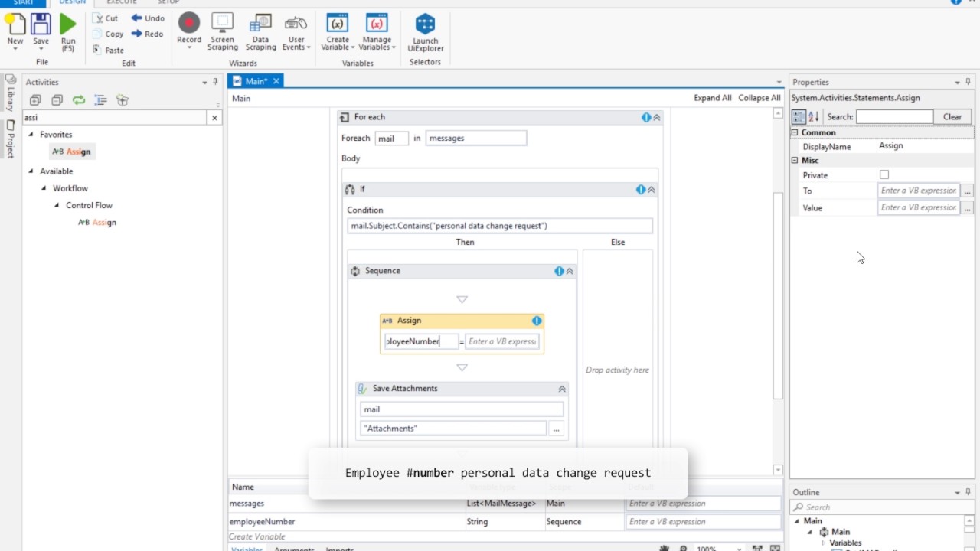Click the If Condition expression field
Viewport: 980px width, 551px height.
pyautogui.click(x=500, y=226)
